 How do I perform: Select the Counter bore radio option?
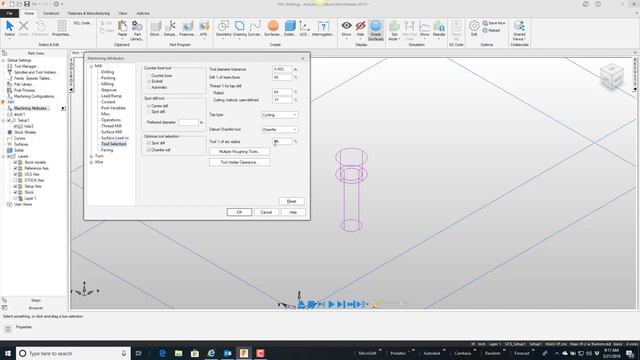click(149, 76)
